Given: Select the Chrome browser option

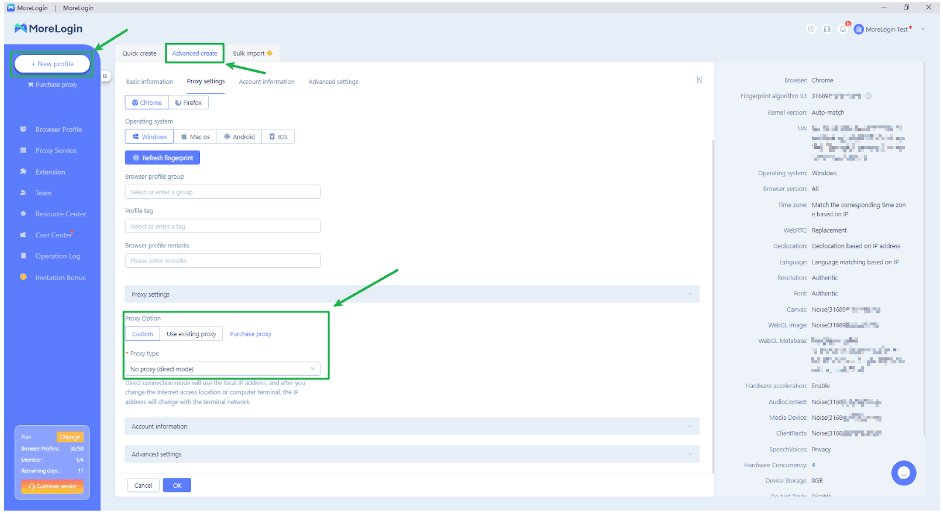Looking at the screenshot, I should [147, 103].
